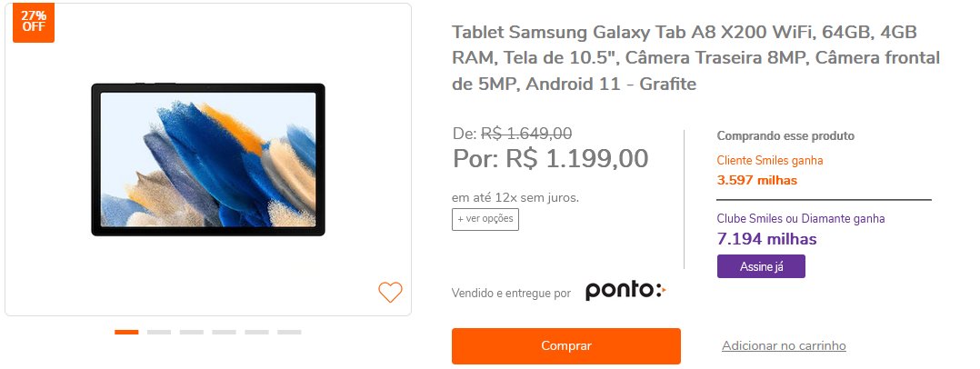Click the 27% OFF discount badge
Screen dimensions: 980x369
click(34, 22)
